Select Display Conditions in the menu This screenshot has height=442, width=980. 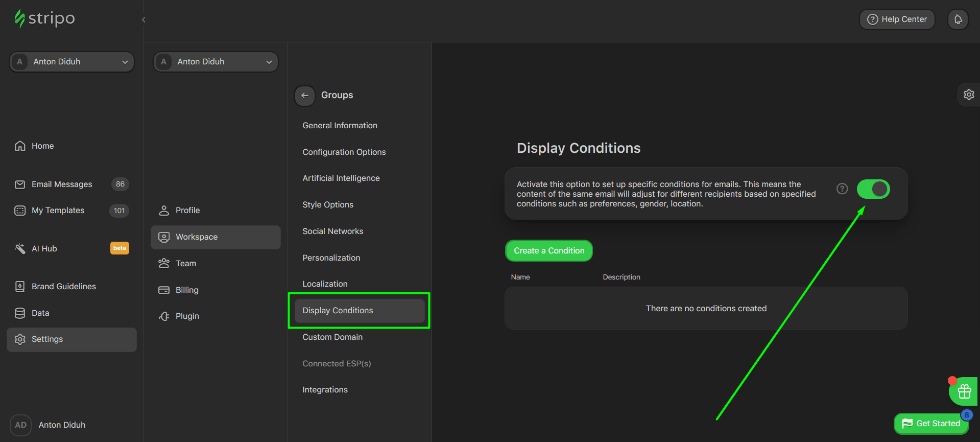[x=360, y=311]
